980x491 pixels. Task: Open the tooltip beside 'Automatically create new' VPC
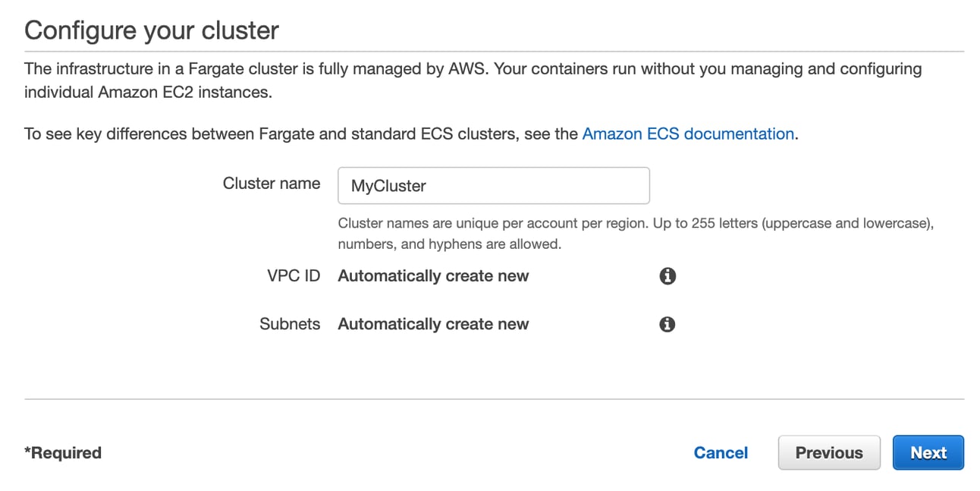tap(667, 276)
